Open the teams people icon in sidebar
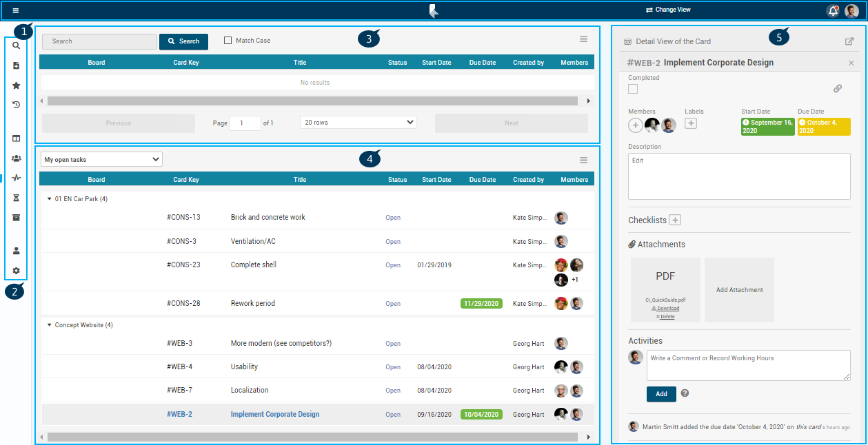 (x=17, y=158)
